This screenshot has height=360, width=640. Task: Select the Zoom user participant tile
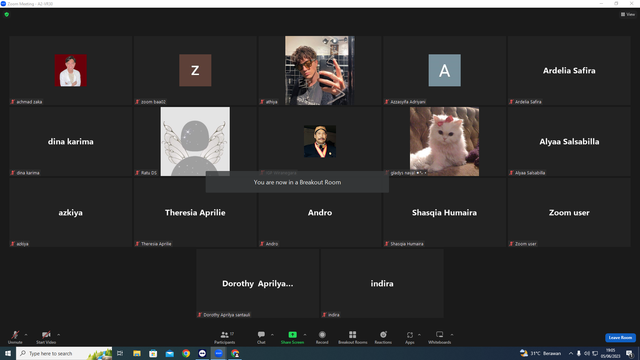[569, 212]
